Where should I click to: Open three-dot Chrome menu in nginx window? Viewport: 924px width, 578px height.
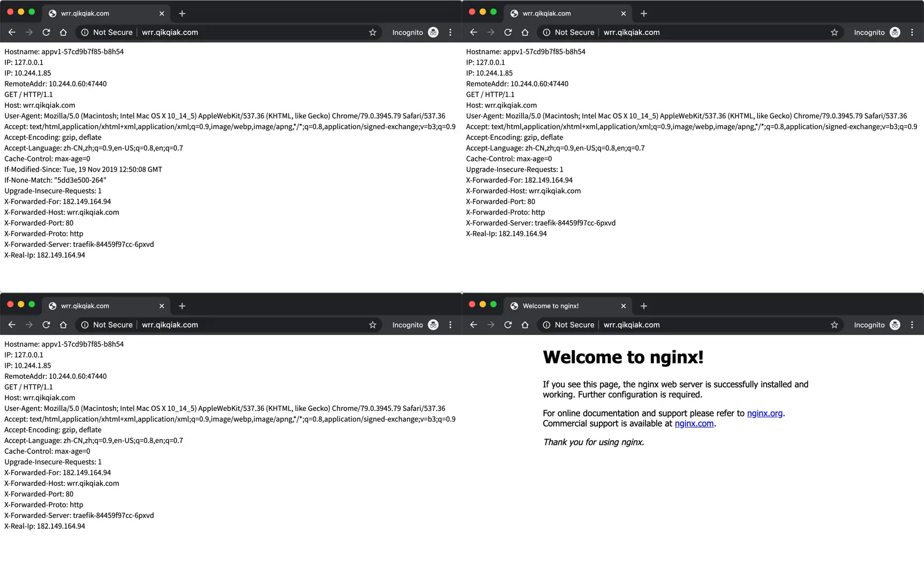912,325
